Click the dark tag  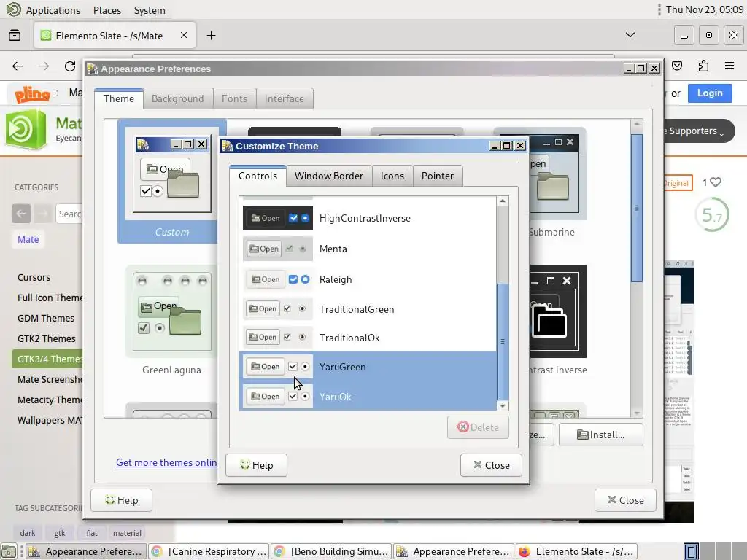point(28,533)
